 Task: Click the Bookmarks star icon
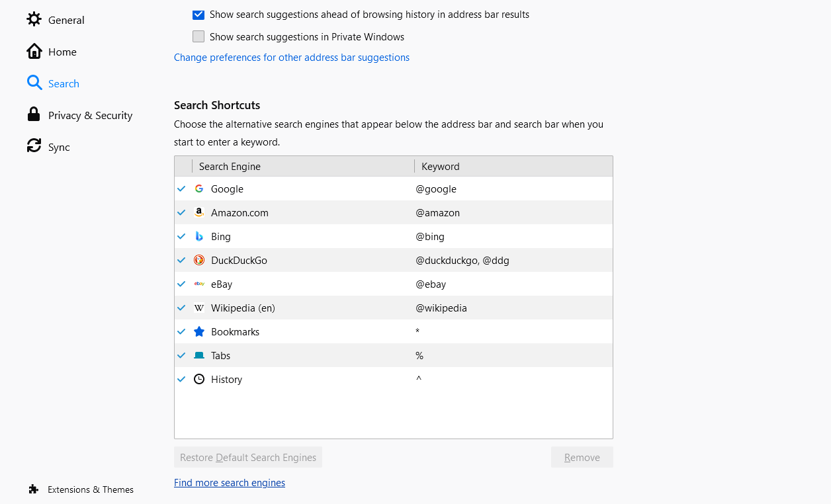[x=198, y=331]
